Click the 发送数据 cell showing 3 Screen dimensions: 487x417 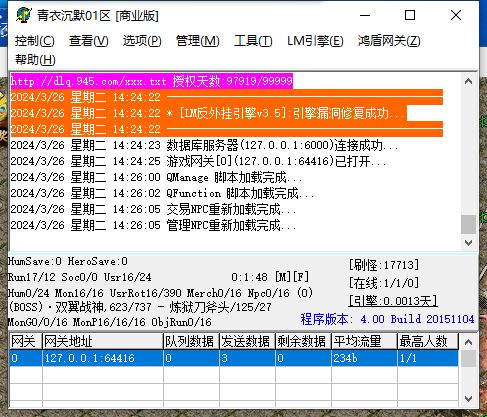tap(247, 358)
